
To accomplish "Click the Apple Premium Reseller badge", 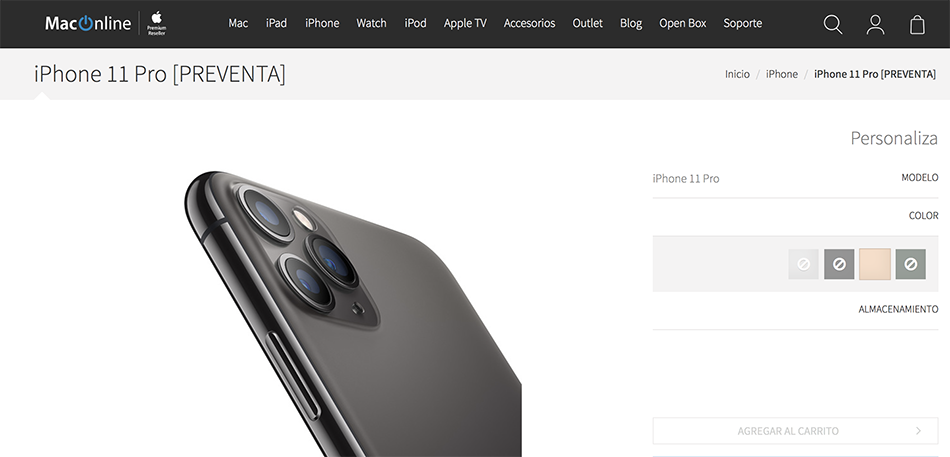I will (156, 23).
